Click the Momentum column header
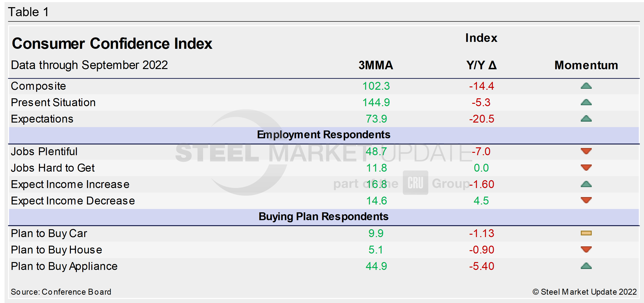The width and height of the screenshot is (644, 303). (586, 65)
